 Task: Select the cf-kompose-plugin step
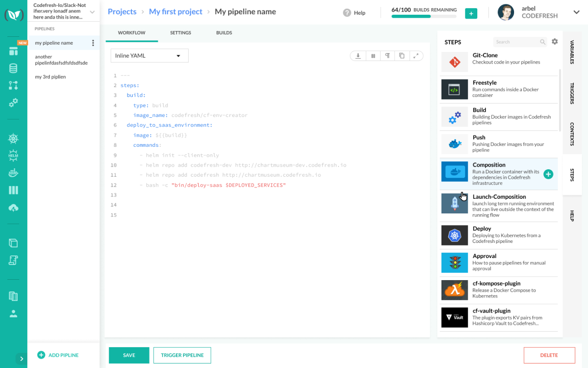[499, 290]
